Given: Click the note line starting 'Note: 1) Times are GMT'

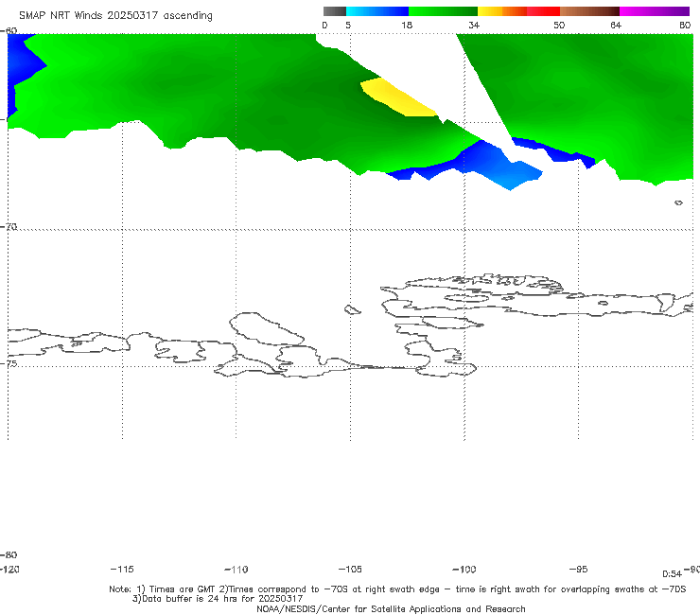Looking at the screenshot, I should 397,589.
